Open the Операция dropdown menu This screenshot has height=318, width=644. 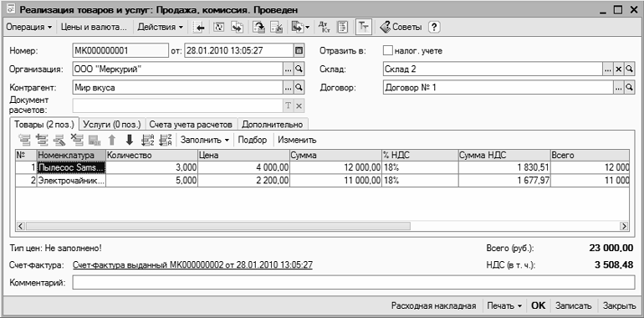[x=29, y=28]
